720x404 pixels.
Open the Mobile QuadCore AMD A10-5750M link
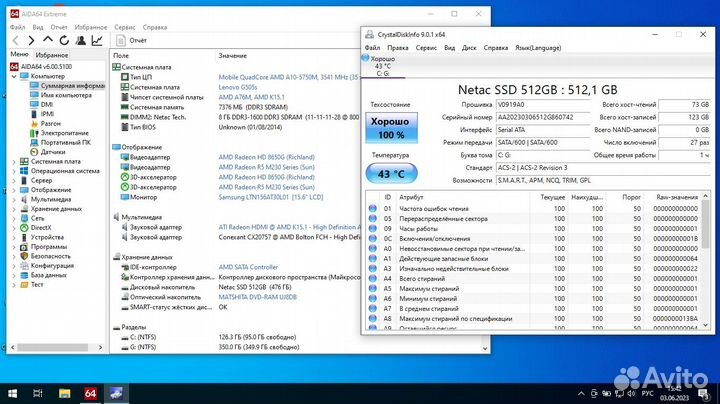click(x=288, y=77)
